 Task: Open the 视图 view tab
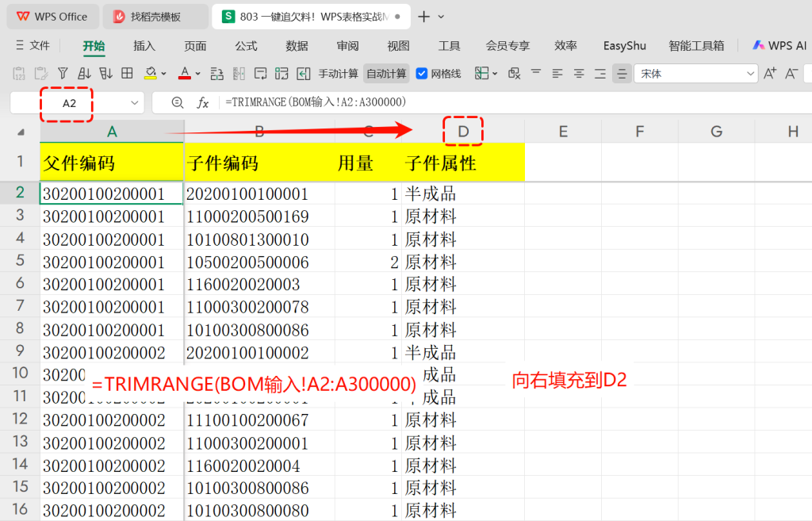click(398, 45)
